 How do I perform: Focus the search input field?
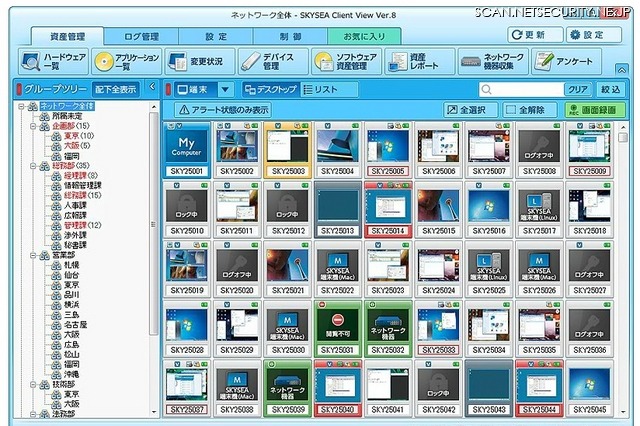527,89
